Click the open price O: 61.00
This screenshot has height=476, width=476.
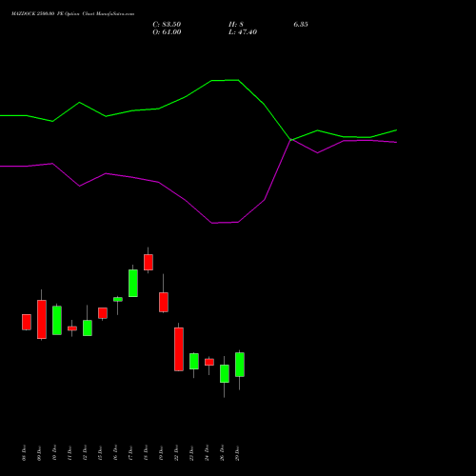click(167, 32)
